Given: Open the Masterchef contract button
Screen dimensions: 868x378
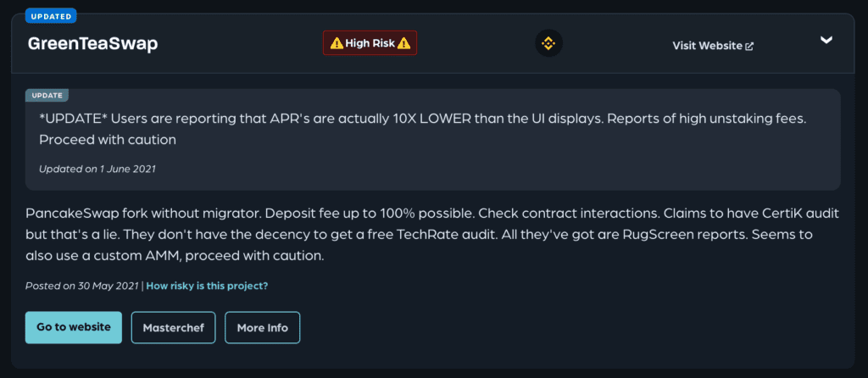Looking at the screenshot, I should 173,328.
